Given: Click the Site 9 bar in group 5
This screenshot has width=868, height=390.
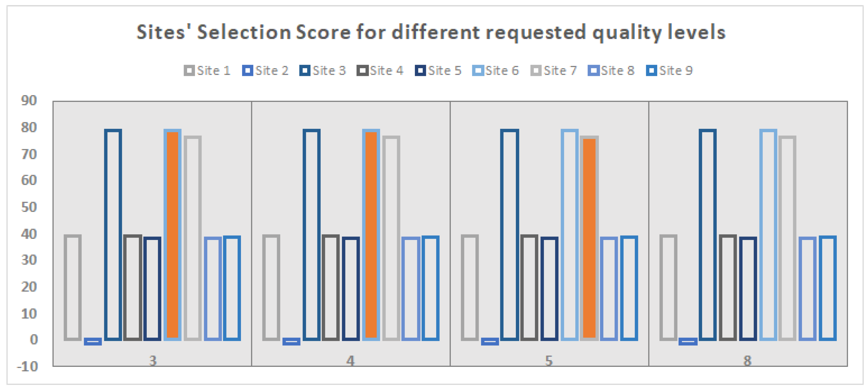Looking at the screenshot, I should (x=629, y=288).
